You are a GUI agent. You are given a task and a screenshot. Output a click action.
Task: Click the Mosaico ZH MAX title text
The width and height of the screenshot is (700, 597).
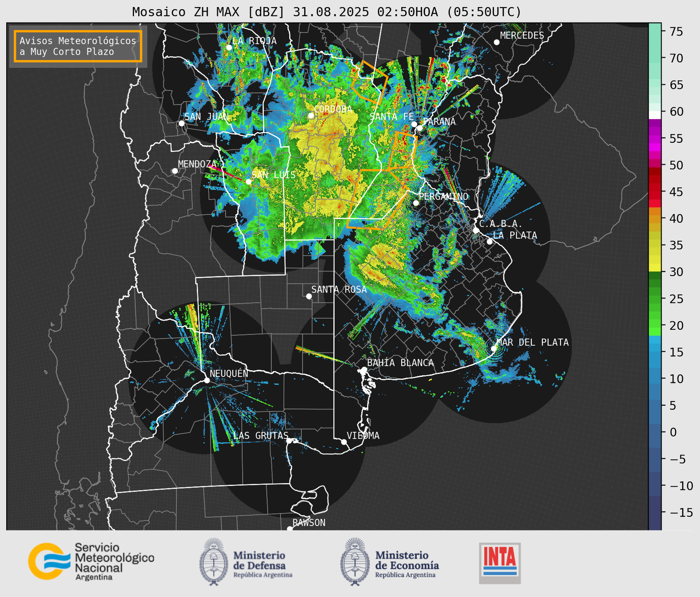327,12
